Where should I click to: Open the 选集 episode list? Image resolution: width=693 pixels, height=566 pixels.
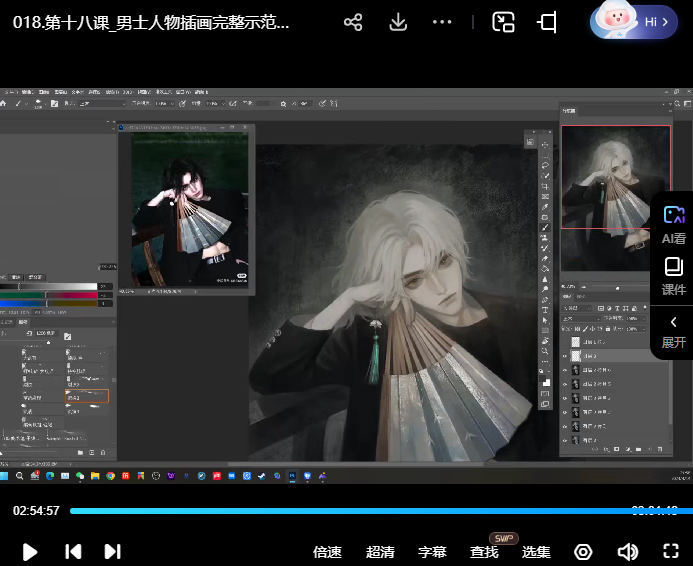tap(536, 552)
